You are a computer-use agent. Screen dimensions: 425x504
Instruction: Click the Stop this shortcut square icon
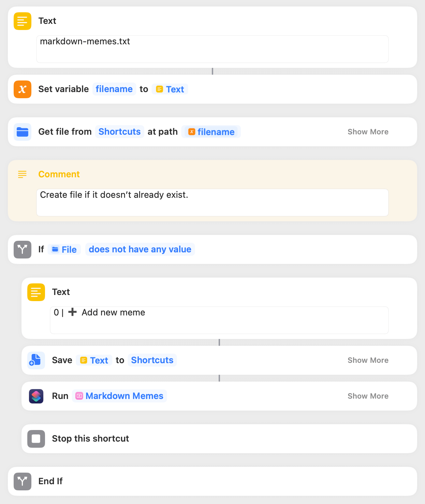pyautogui.click(x=36, y=439)
